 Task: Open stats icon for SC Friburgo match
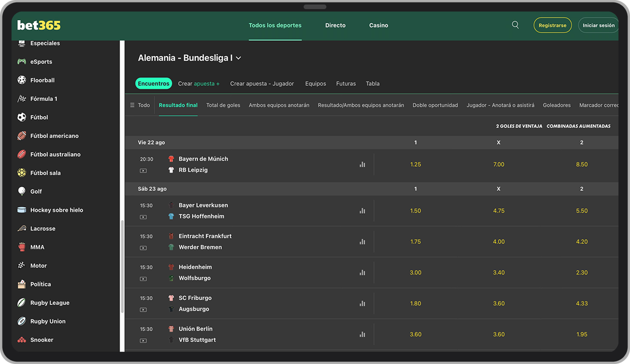tap(362, 303)
